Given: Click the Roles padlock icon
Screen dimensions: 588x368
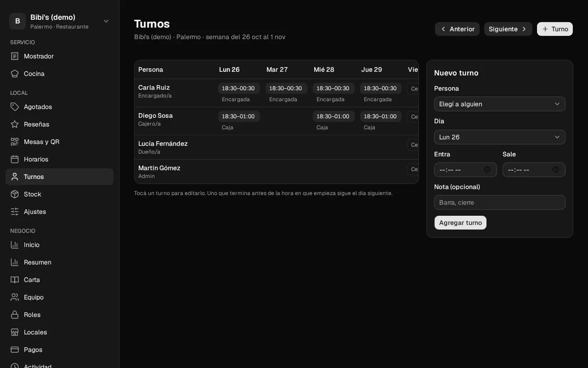Looking at the screenshot, I should (15, 315).
